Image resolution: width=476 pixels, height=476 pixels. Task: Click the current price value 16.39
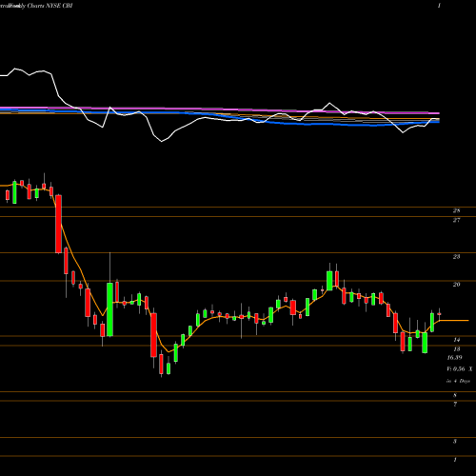[x=454, y=358]
